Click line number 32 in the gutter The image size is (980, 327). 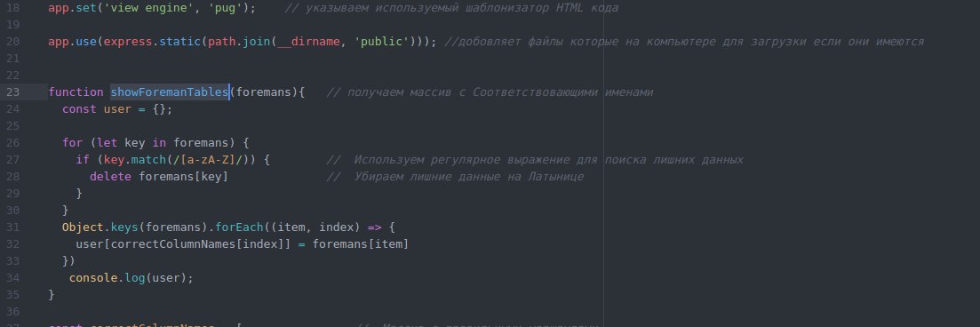13,243
